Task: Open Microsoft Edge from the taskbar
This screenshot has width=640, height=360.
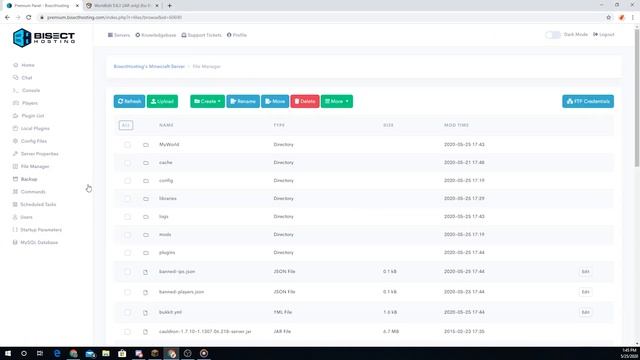Action: (x=57, y=353)
